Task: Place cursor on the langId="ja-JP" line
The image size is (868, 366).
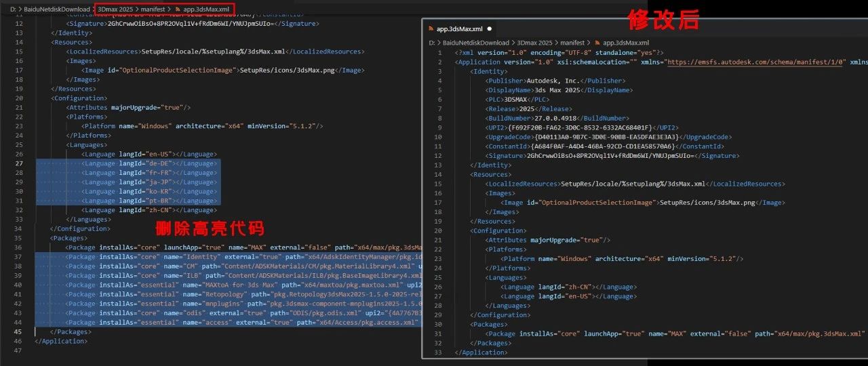Action: coord(149,182)
